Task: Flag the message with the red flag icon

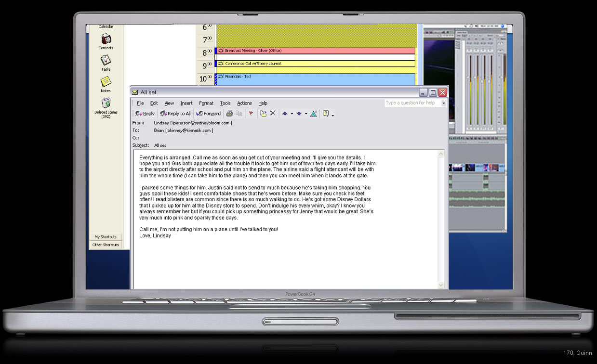Action: tap(251, 114)
